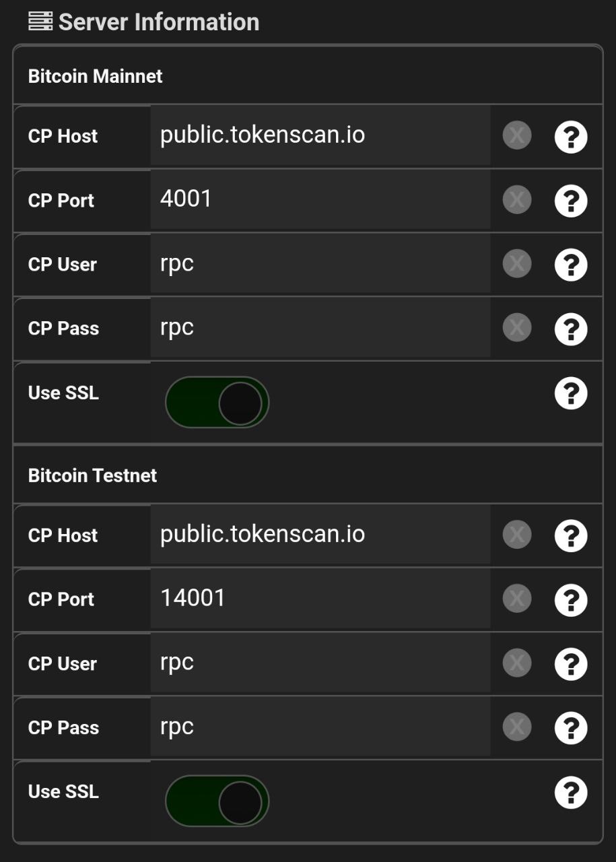Viewport: 616px width, 862px height.
Task: Clear the Testnet CP Pass field
Action: pos(517,727)
